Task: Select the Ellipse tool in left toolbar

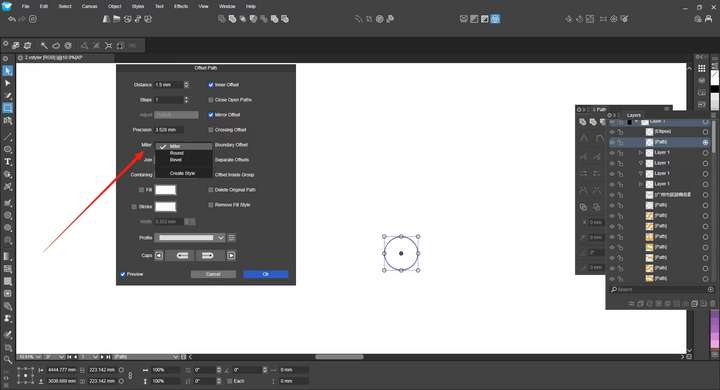Action: click(8, 149)
